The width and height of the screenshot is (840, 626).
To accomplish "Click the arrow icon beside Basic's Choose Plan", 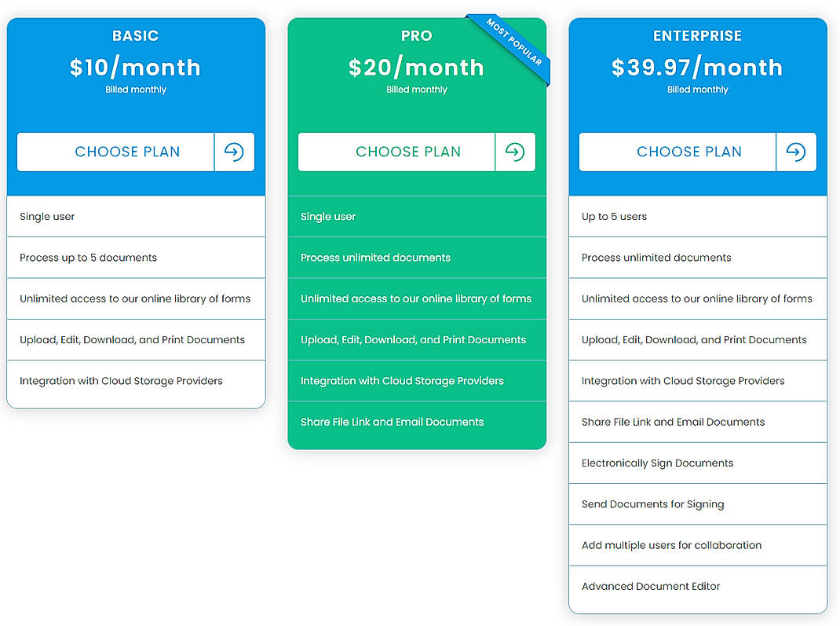I will (235, 152).
